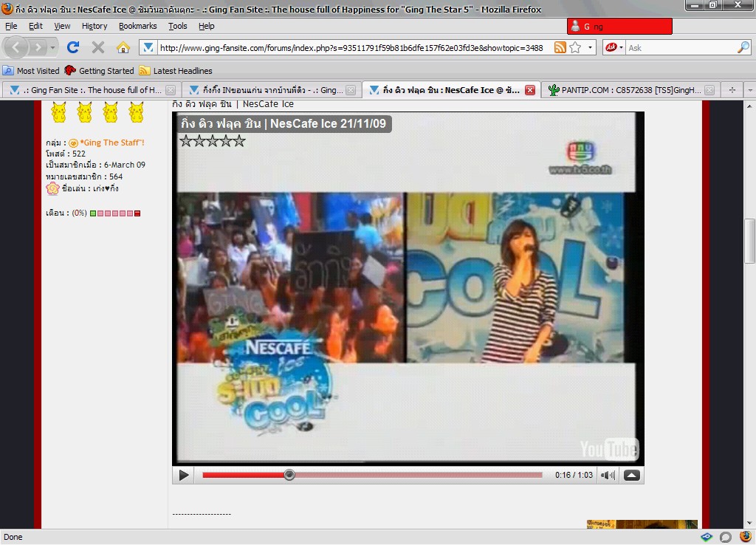Close the Ging Fan Site tab

pyautogui.click(x=171, y=90)
